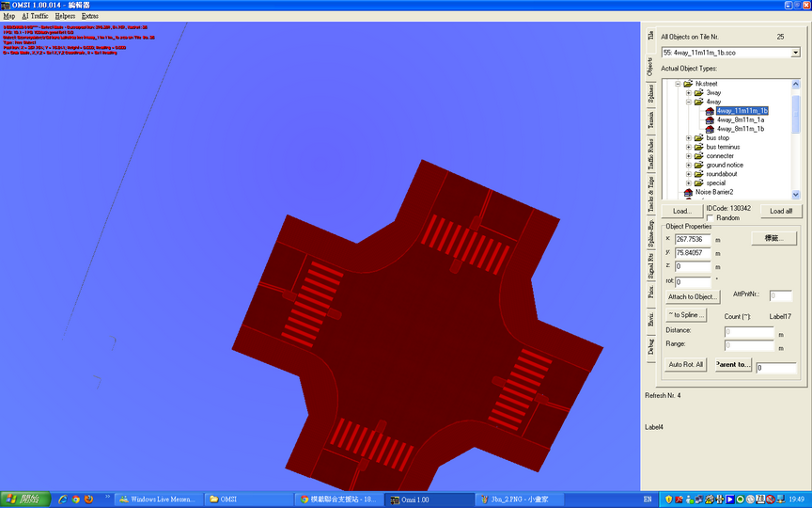Expand the connecter folder node
Screen dimensions: 812x508
click(688, 156)
